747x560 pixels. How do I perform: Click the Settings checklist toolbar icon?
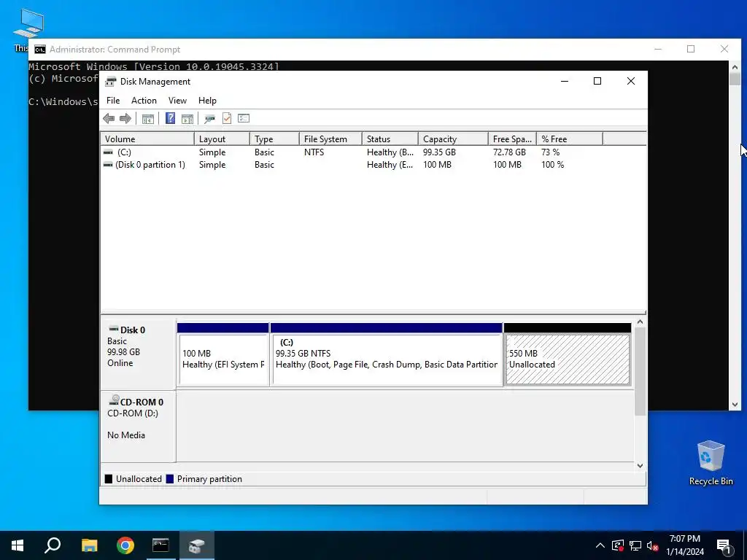pos(244,118)
